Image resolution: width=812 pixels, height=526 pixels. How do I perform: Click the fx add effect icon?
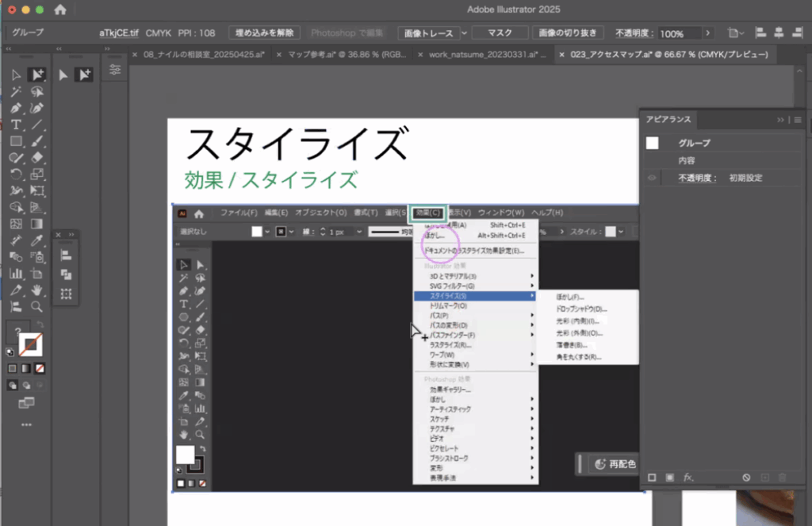point(688,478)
